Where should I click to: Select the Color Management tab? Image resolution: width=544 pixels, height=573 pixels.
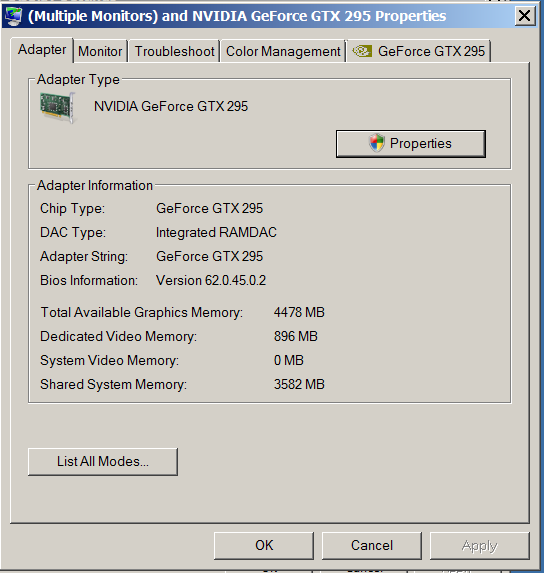coord(283,51)
